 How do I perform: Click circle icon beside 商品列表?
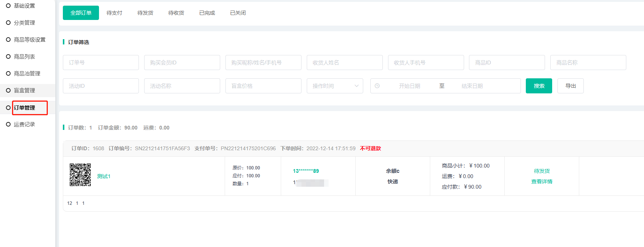click(x=8, y=56)
